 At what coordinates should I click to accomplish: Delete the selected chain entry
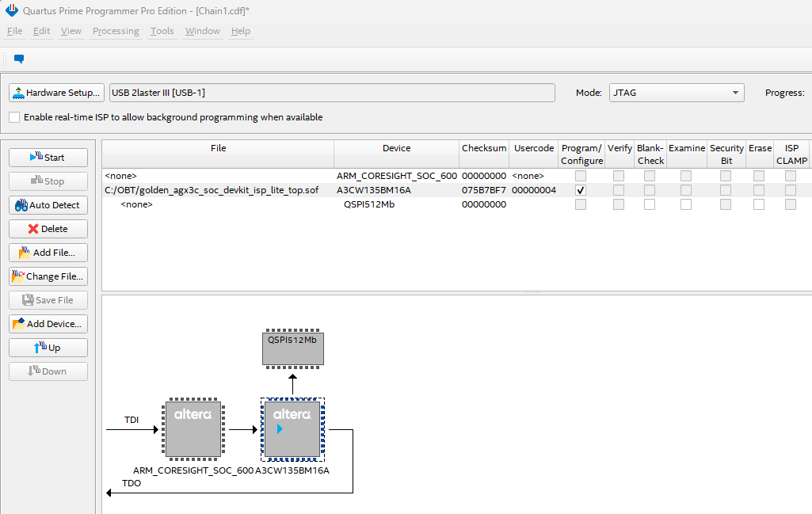click(x=48, y=229)
